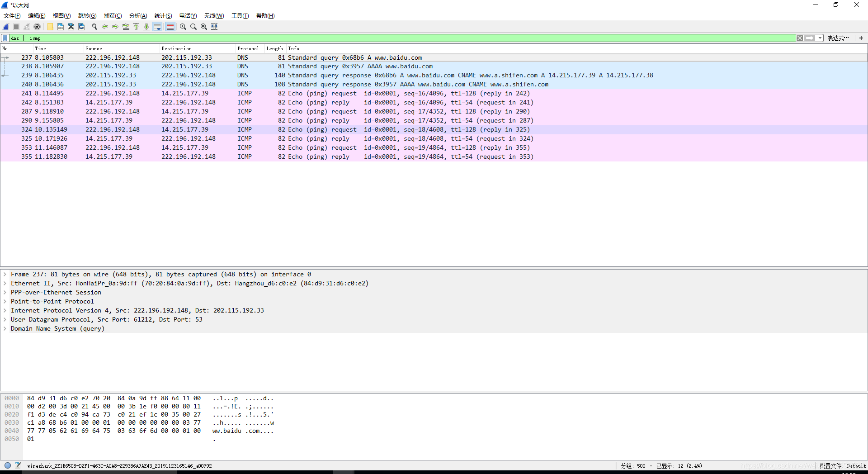
Task: Toggle packet list colorization
Action: (170, 27)
